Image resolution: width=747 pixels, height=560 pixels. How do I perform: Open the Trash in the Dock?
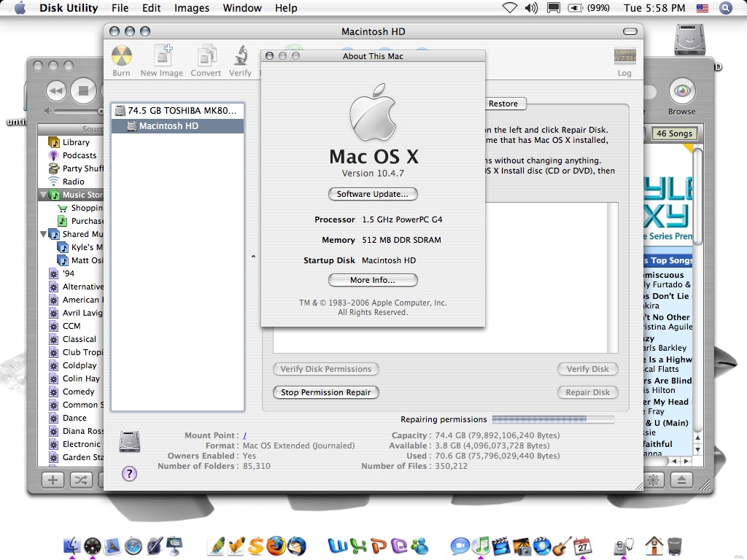coord(675,545)
